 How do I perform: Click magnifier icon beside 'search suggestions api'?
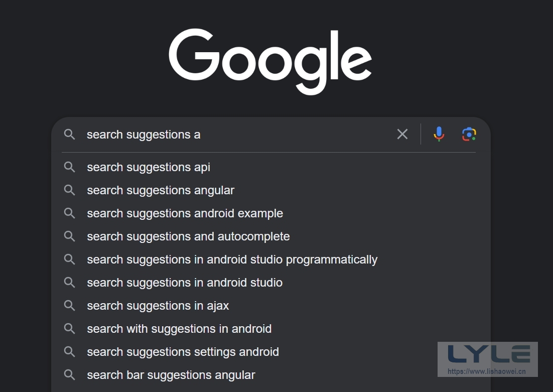pyautogui.click(x=69, y=167)
